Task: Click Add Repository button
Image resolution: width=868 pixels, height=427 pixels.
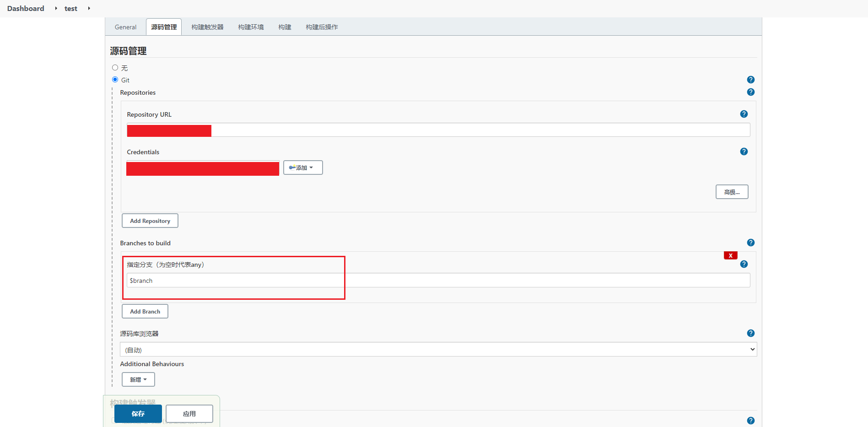Action: (150, 221)
